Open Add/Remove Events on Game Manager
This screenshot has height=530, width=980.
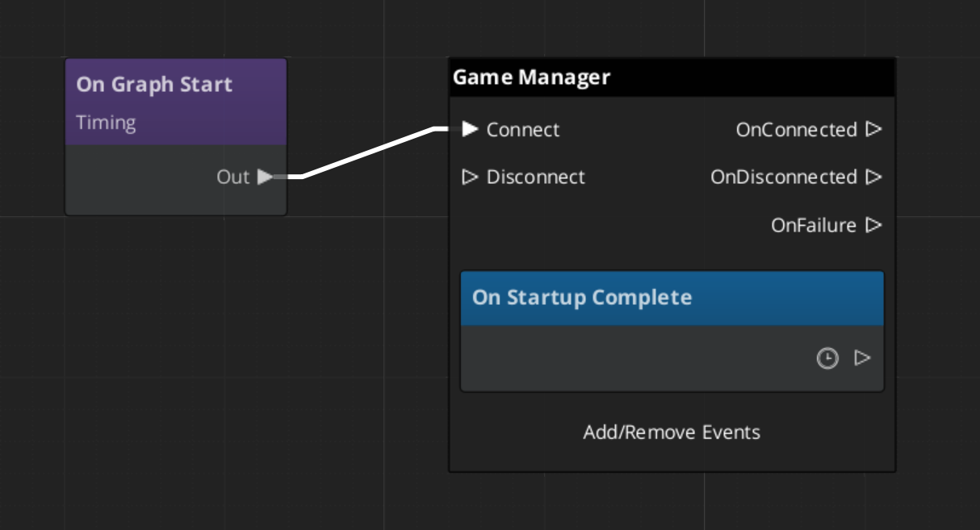pos(672,432)
